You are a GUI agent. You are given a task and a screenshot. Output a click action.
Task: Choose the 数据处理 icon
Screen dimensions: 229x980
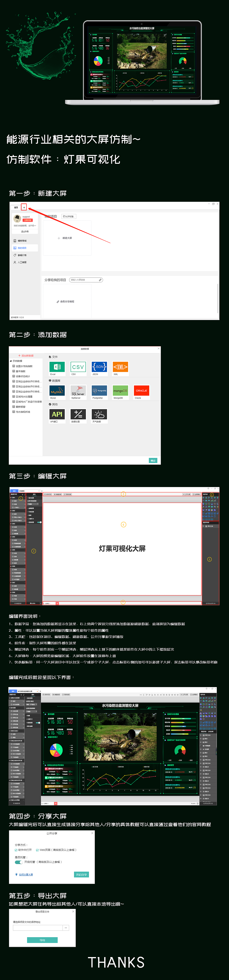(78, 414)
